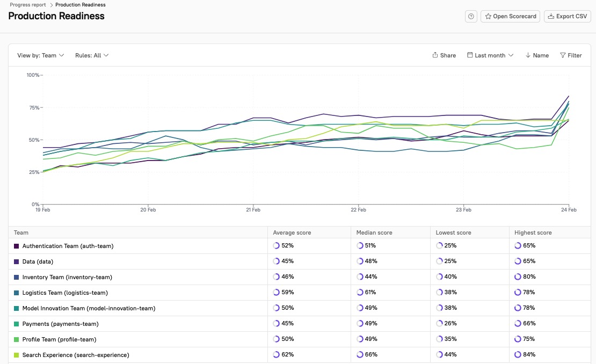
Task: Click the Authentication Team color swatch
Action: (x=16, y=246)
